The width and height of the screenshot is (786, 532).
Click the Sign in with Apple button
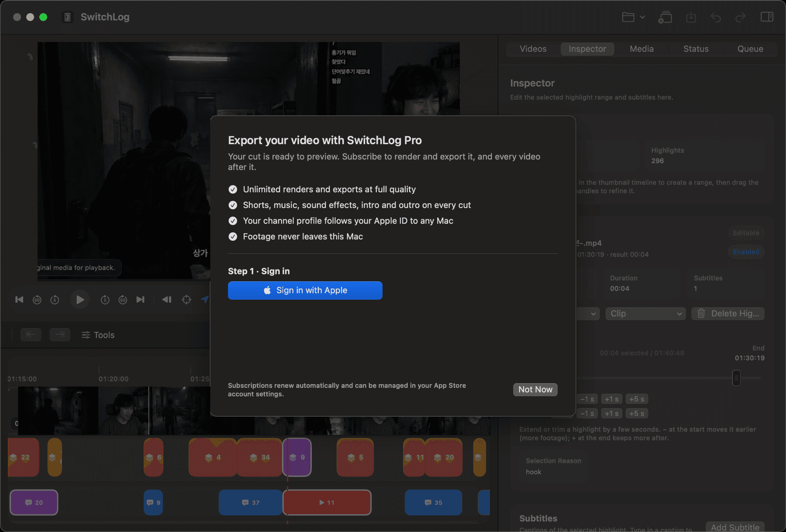pos(305,290)
